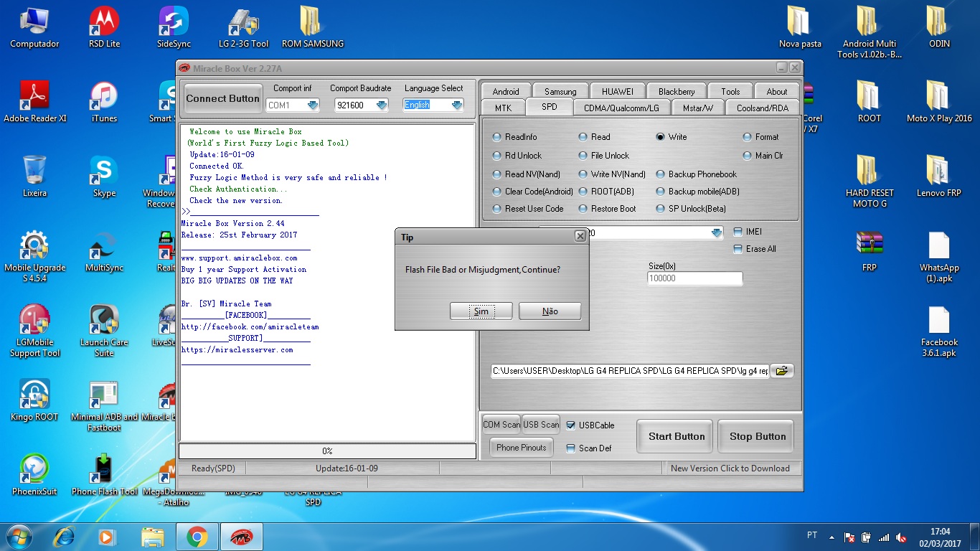Open the Computador desktop icon
Screen dimensions: 980x551
click(34, 27)
